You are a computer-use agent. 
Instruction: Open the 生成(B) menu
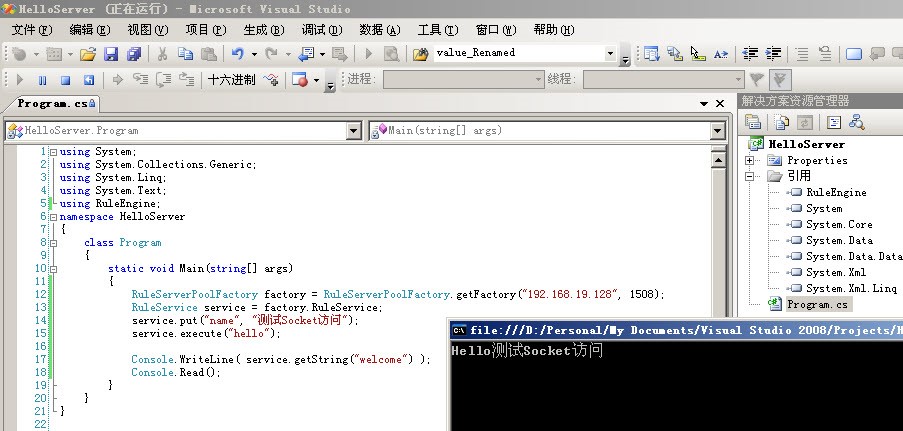[264, 30]
